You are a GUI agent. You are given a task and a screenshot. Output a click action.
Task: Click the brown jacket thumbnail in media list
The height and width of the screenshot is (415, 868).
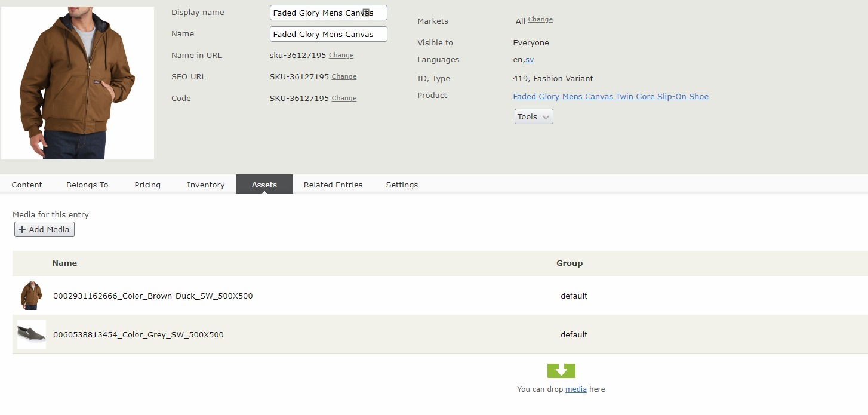point(32,296)
